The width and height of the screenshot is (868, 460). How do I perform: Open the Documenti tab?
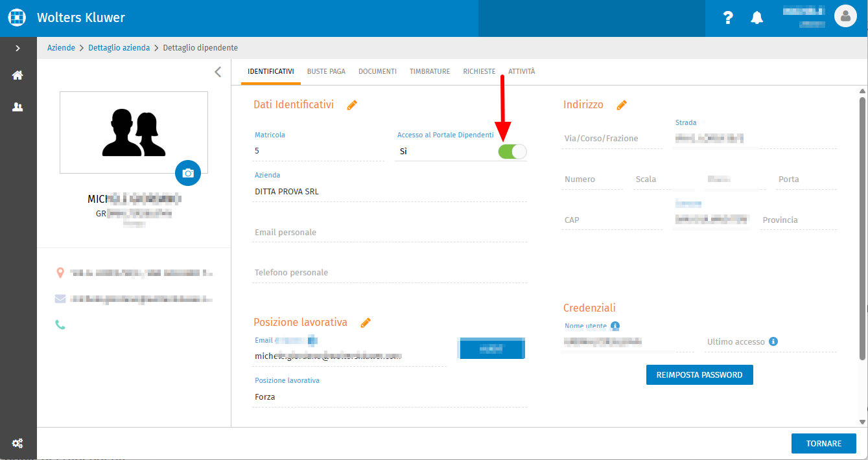[x=377, y=71]
